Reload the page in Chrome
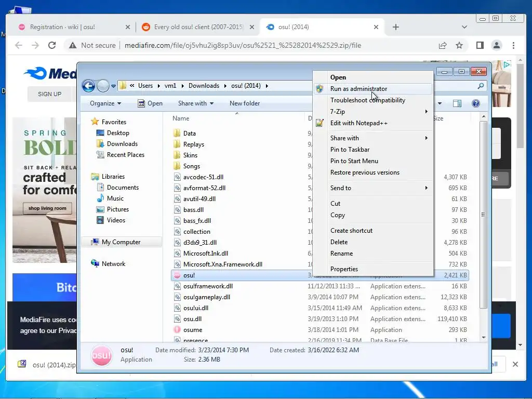 (52, 45)
